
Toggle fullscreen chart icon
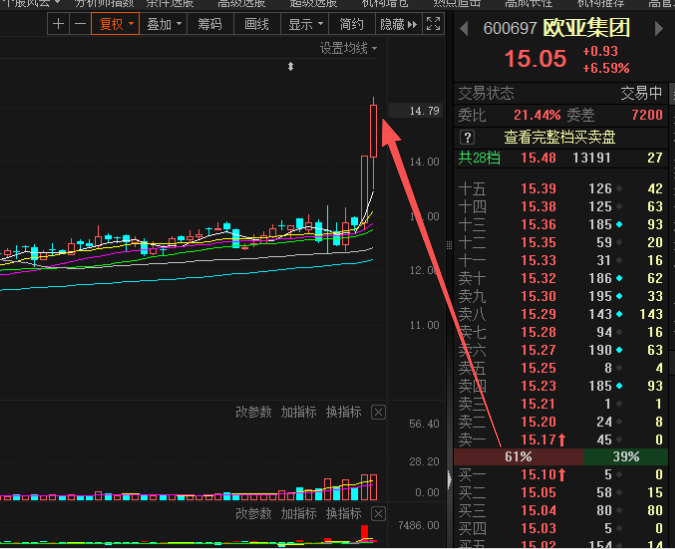433,24
